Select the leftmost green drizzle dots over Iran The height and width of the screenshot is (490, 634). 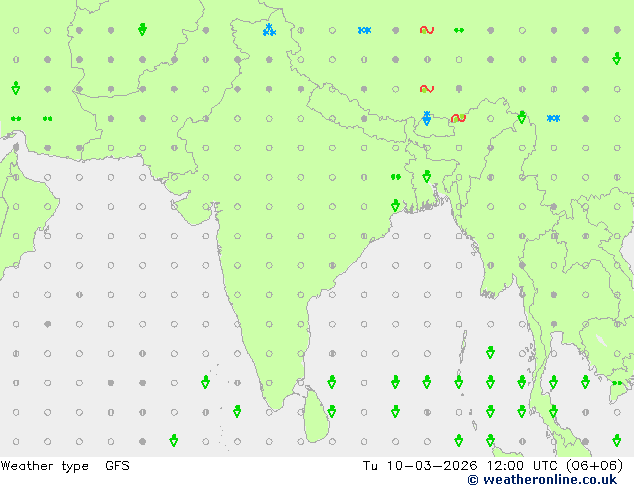click(x=16, y=118)
